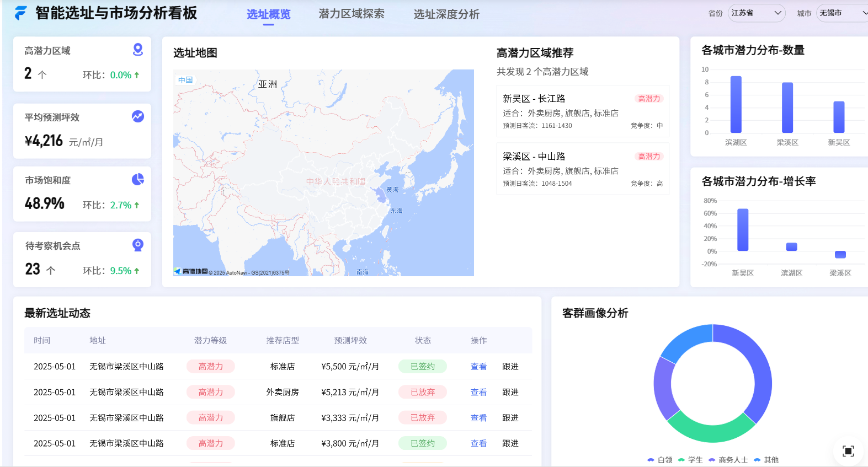Viewport: 868px width, 467px height.
Task: Toggle the 其他 legend item
Action: coord(766,460)
